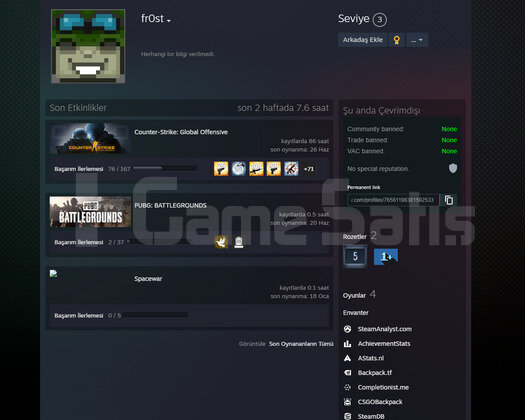Click the reputation shield icon
The height and width of the screenshot is (420, 525).
pos(453,168)
